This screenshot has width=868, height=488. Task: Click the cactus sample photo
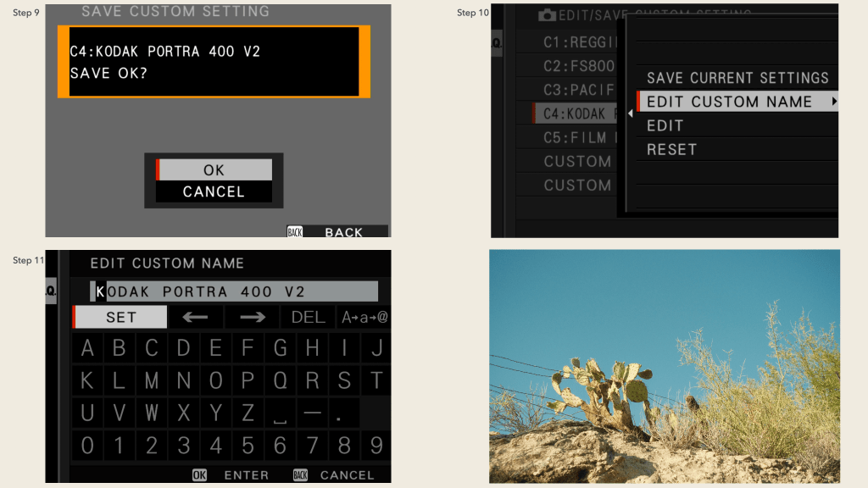coord(665,366)
